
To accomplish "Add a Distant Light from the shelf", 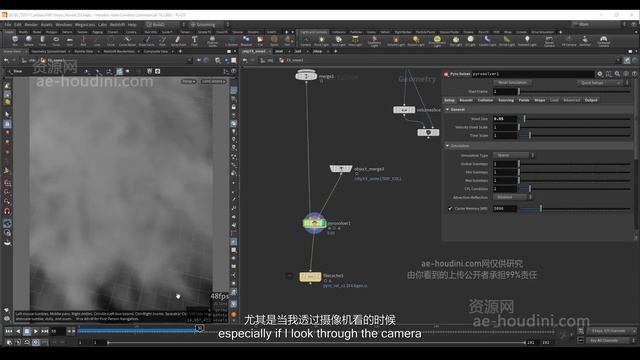I will pos(416,40).
